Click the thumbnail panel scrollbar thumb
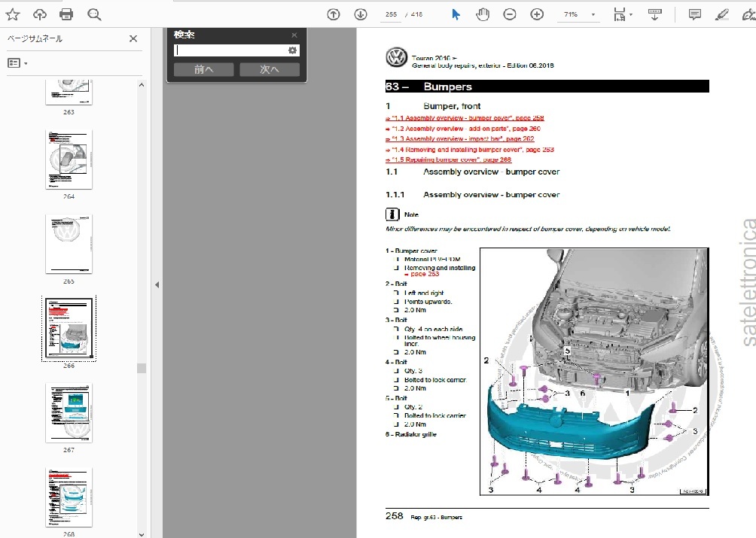This screenshot has height=538, width=756. click(x=142, y=369)
